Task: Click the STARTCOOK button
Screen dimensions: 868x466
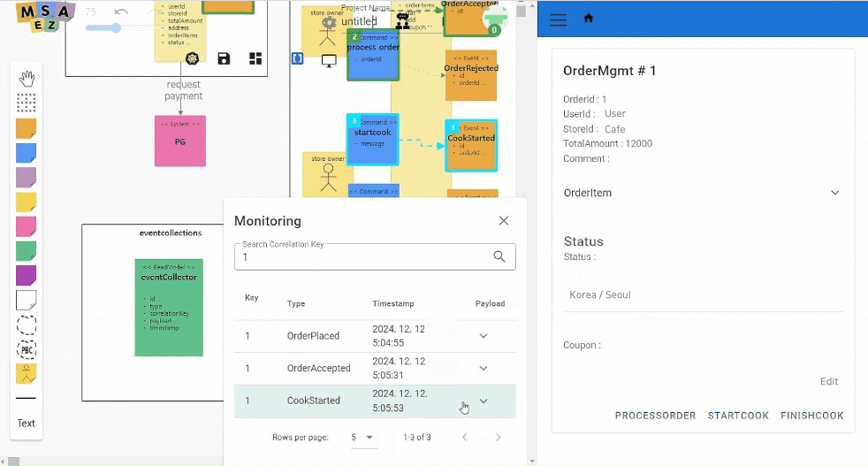Action: click(738, 416)
